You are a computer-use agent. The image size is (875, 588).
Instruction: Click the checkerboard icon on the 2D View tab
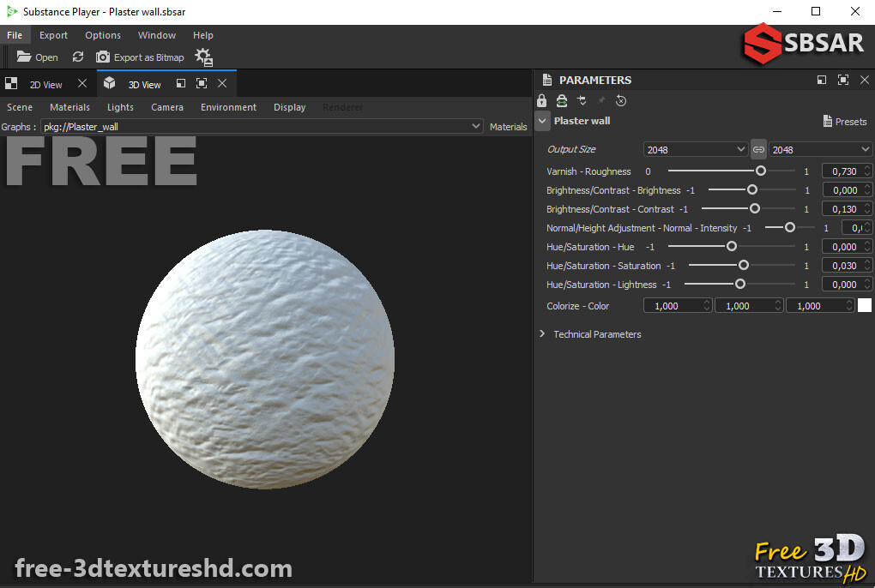coord(12,83)
